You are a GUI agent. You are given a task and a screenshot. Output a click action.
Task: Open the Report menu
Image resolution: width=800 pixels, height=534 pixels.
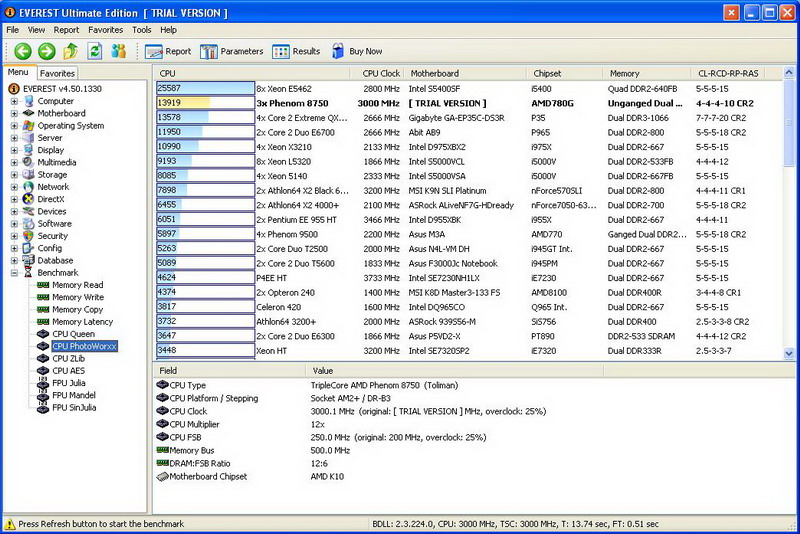click(66, 30)
